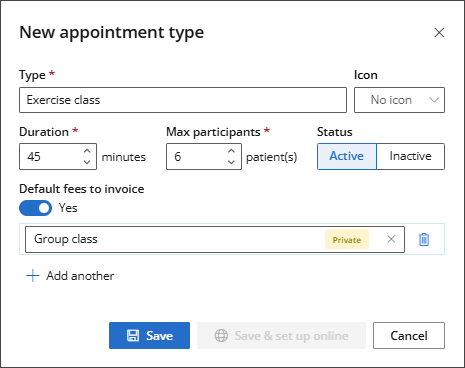The height and width of the screenshot is (368, 465).
Task: Open the Group class fee dropdown field
Action: pos(215,239)
